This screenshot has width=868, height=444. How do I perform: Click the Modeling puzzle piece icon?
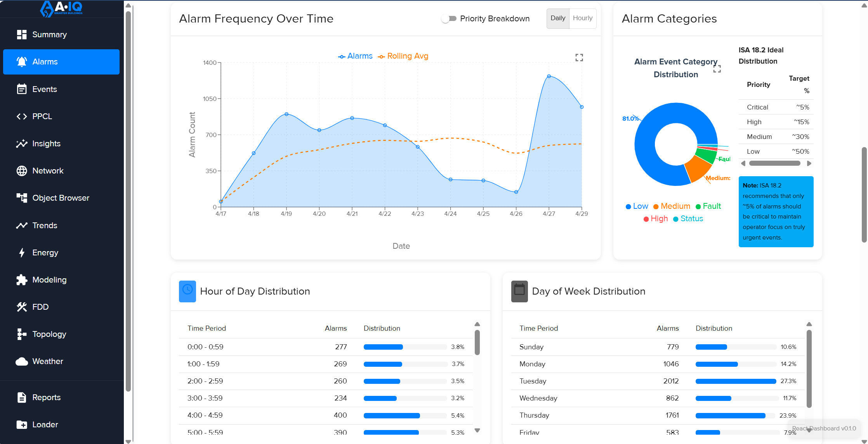point(22,280)
